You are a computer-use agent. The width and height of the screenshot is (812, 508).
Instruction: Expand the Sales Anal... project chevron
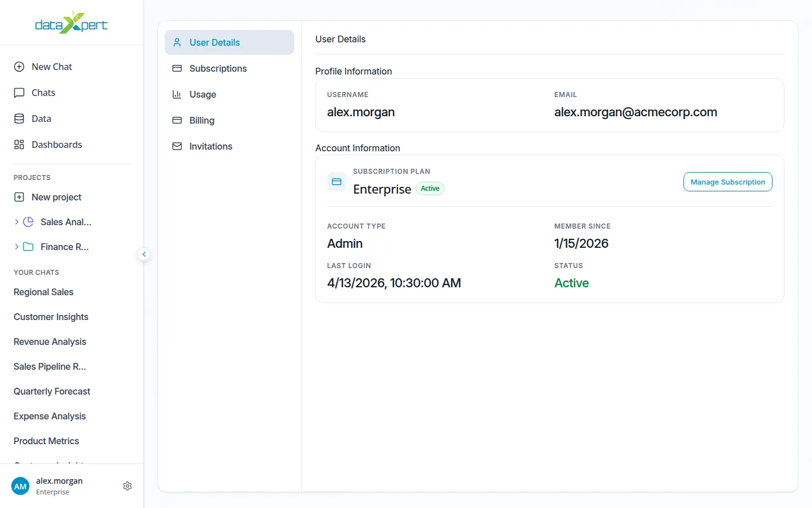17,222
